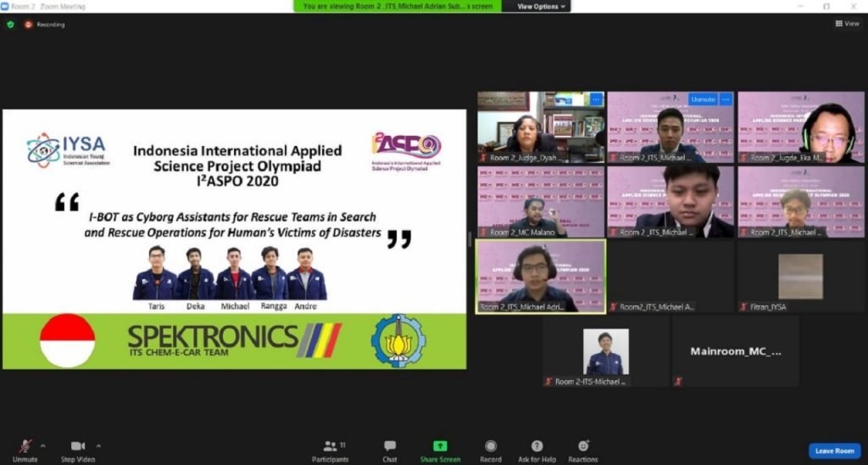
Task: Open View Options dropdown
Action: pyautogui.click(x=542, y=6)
